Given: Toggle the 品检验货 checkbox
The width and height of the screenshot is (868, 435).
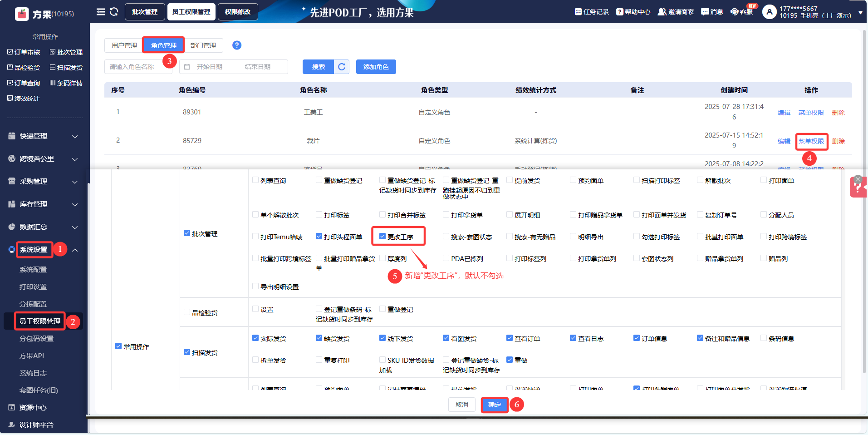Looking at the screenshot, I should click(x=187, y=312).
